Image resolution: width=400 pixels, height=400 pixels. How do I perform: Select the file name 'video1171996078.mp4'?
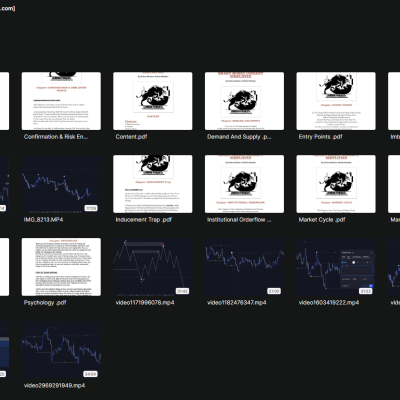[145, 303]
